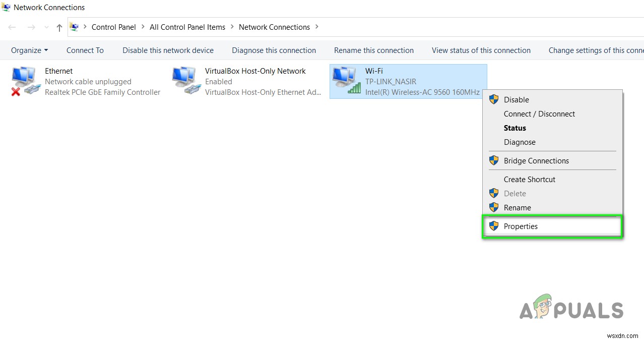Click the network icon in the address bar
The height and width of the screenshot is (341, 644).
(74, 27)
